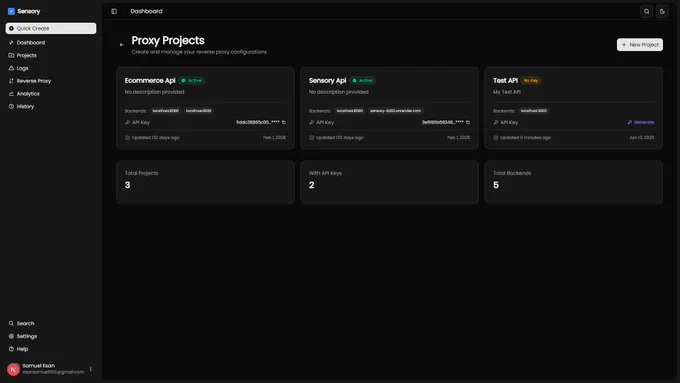Click the With API Keys stat card
680x383 pixels.
tap(389, 182)
